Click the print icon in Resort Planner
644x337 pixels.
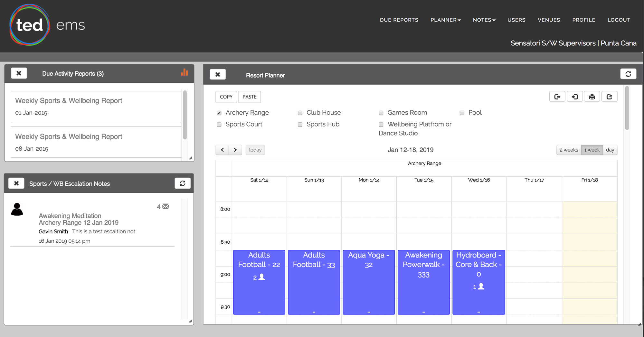click(x=592, y=97)
